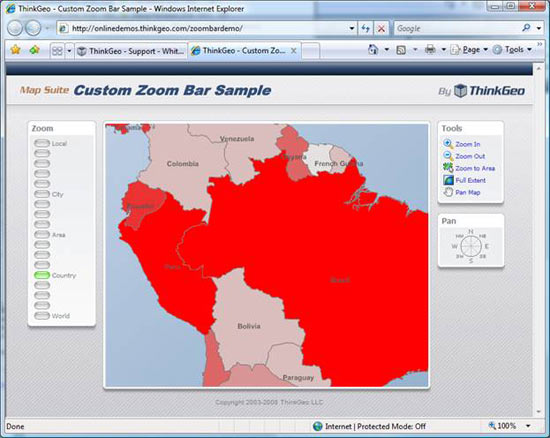Refresh the page with the Refresh icon

pyautogui.click(x=365, y=28)
